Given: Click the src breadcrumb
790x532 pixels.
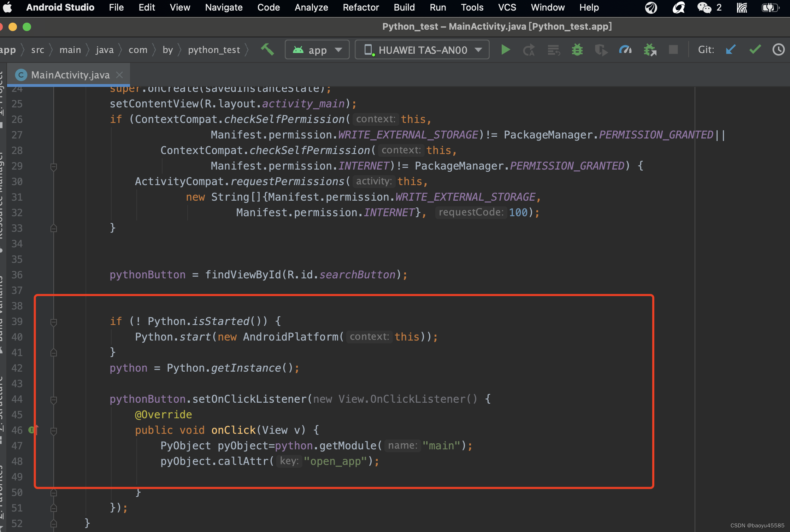Looking at the screenshot, I should (38, 50).
